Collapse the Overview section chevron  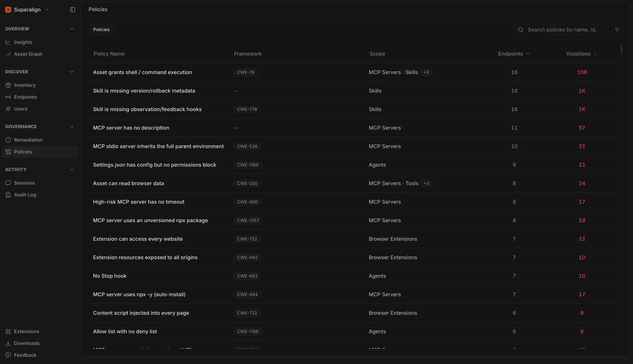(72, 29)
